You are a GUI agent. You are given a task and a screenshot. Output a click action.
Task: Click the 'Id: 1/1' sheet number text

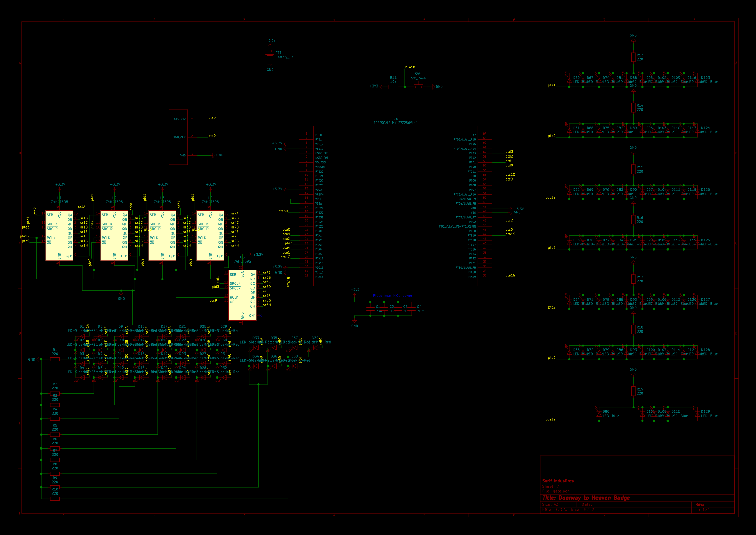(x=702, y=510)
